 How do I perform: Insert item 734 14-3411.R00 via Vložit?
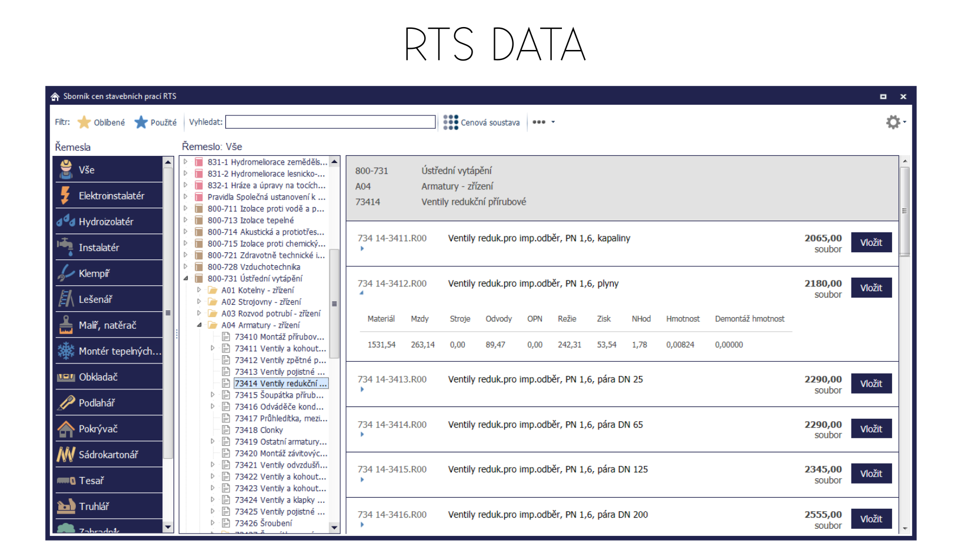point(871,242)
